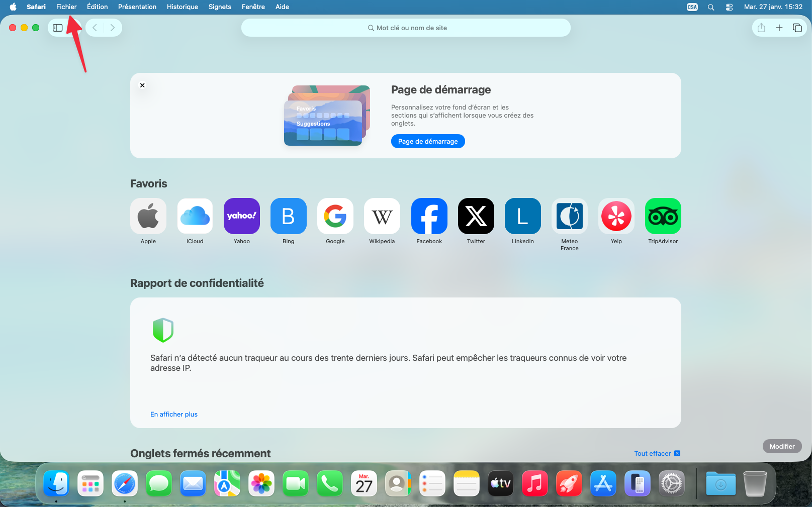Image resolution: width=812 pixels, height=507 pixels.
Task: Open App Store from the Dock
Action: [x=603, y=484]
